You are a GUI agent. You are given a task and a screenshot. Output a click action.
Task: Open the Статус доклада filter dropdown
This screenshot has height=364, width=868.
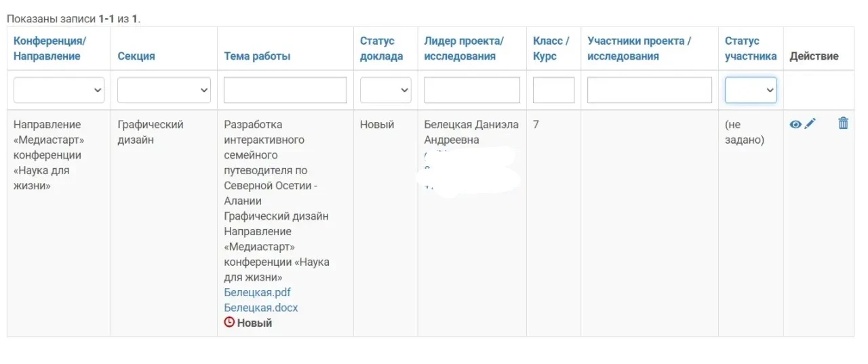(x=385, y=90)
